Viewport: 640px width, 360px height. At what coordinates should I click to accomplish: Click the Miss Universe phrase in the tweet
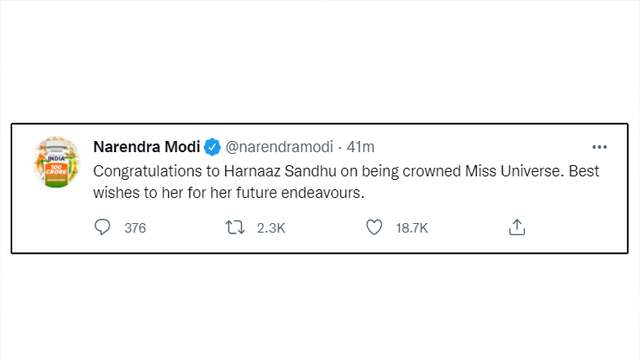click(514, 171)
